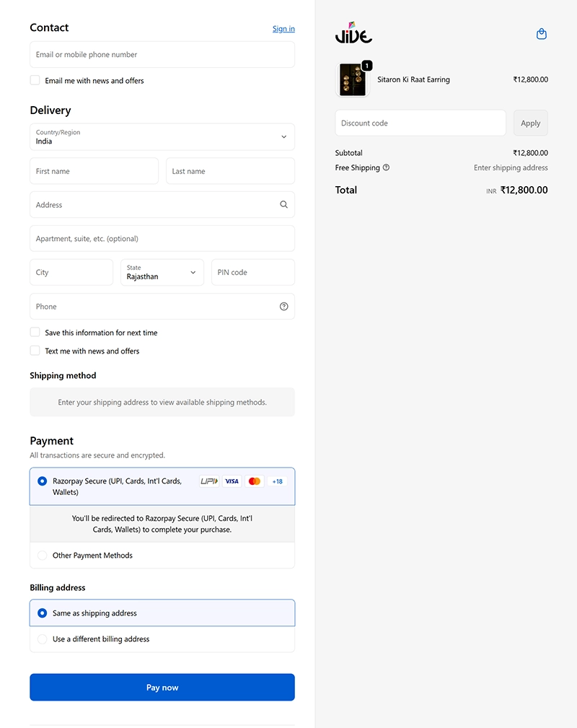
Task: Click the Mastercard logo icon
Action: click(x=255, y=481)
